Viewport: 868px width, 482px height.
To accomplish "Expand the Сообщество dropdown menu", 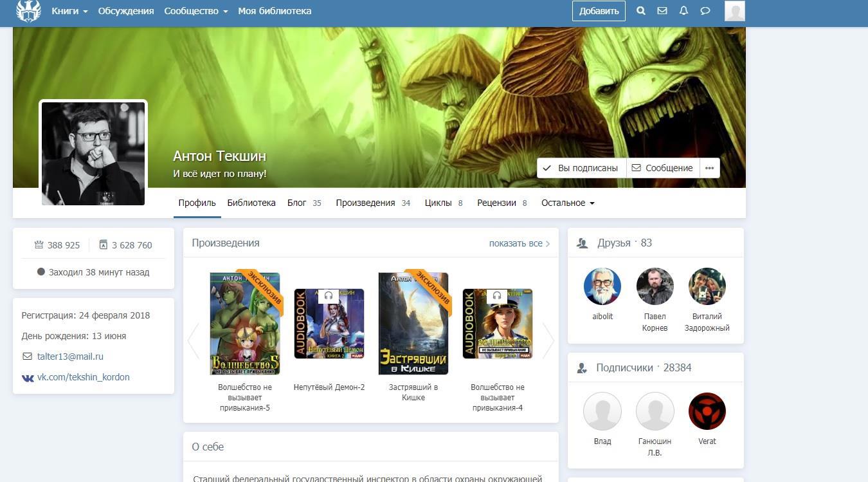I will 196,11.
